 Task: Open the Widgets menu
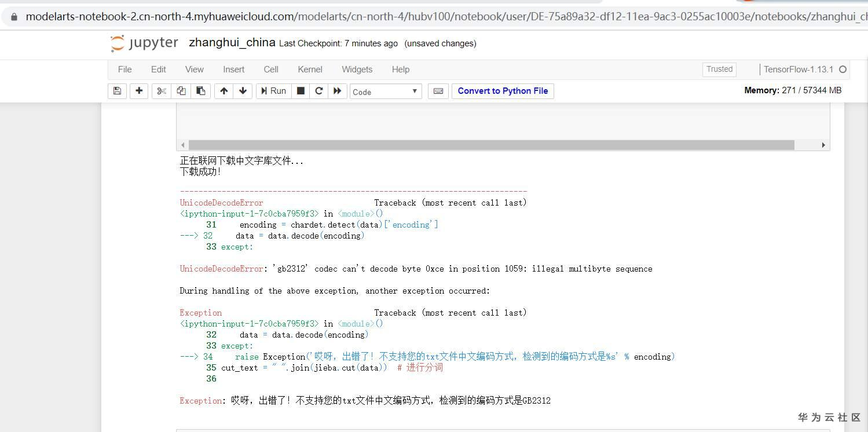click(x=357, y=69)
